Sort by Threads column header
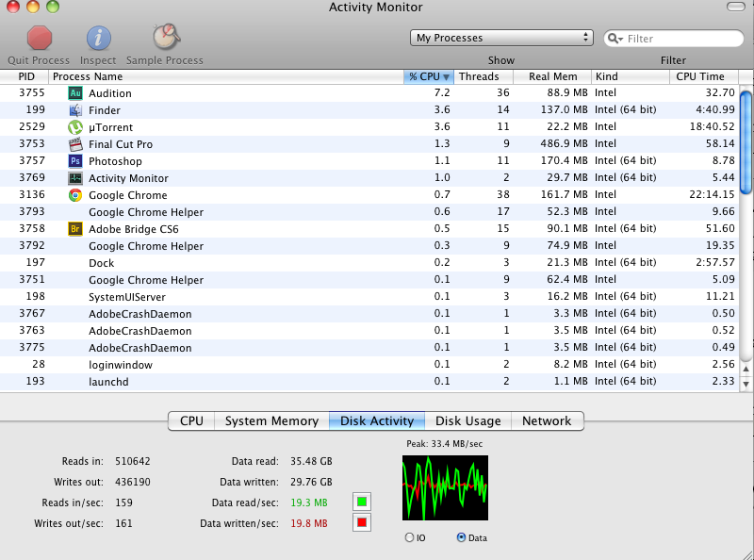 (484, 77)
